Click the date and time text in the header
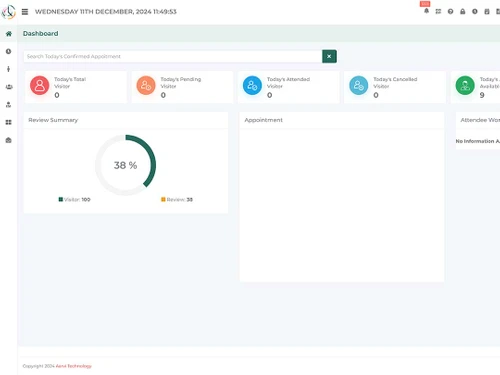 point(106,12)
